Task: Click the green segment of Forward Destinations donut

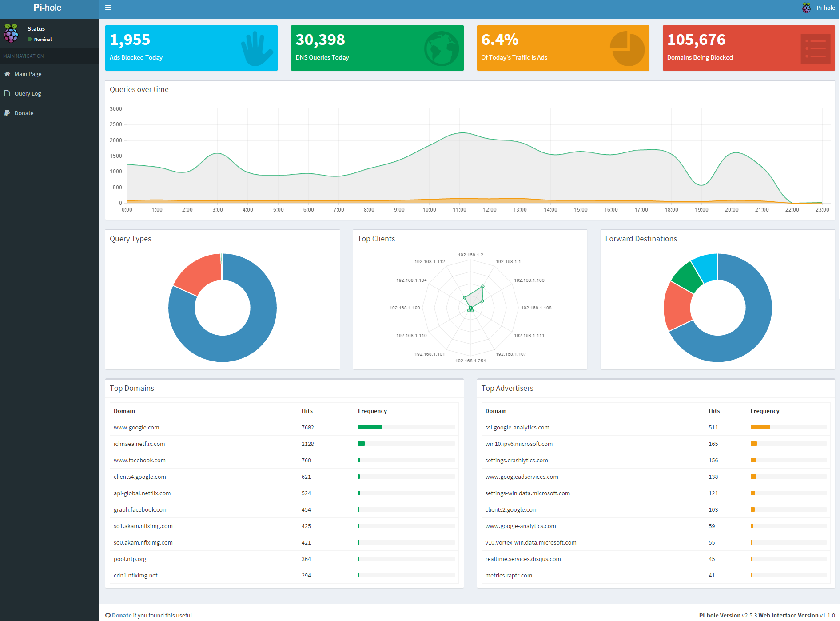Action: (x=687, y=278)
